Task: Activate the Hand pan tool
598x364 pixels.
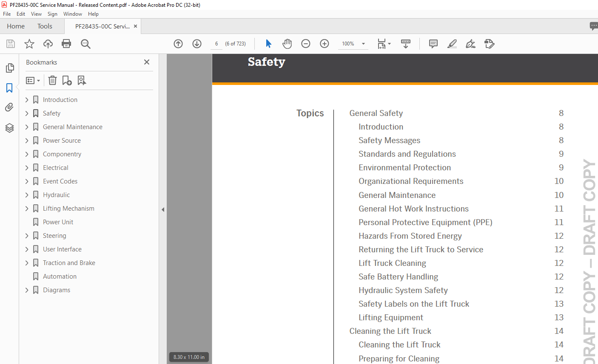Action: [x=287, y=44]
